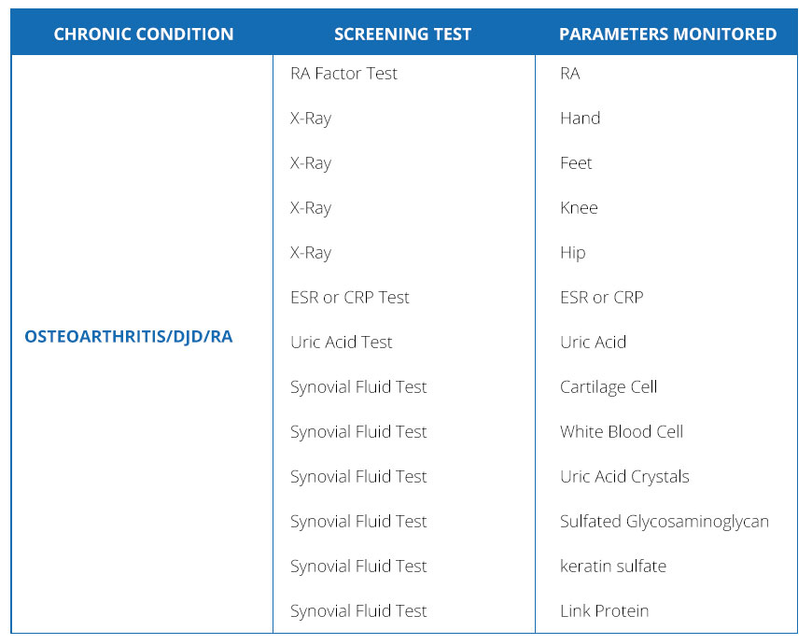Click the CHRONIC CONDITION column header
The height and width of the screenshot is (644, 812).
143,35
